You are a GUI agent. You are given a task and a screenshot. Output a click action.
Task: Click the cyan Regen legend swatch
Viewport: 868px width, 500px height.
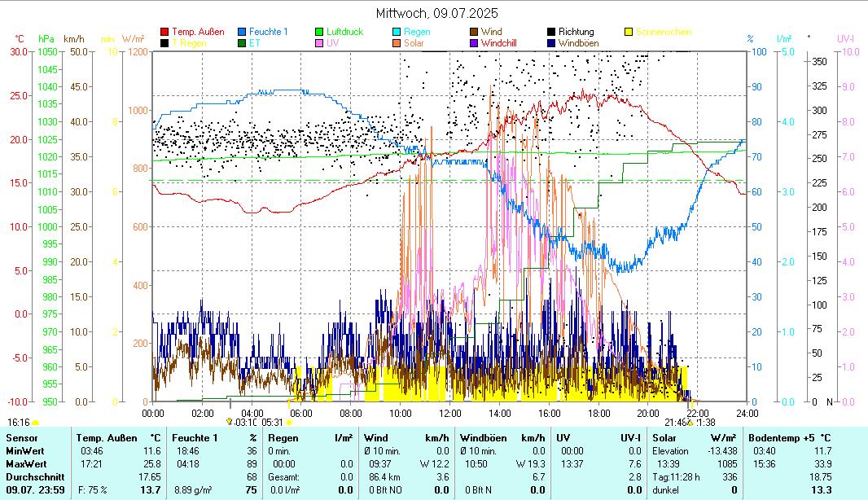(x=397, y=32)
